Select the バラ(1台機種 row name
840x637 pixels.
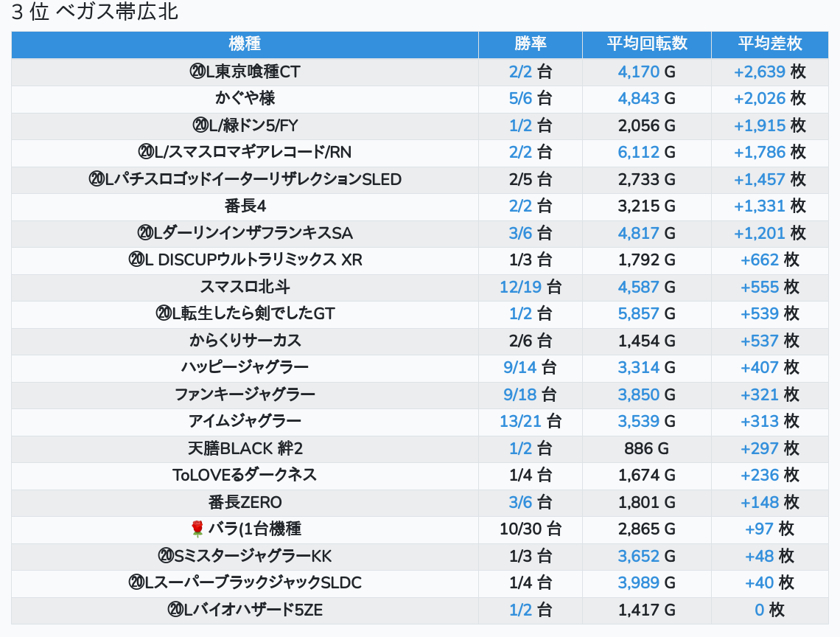point(254,529)
